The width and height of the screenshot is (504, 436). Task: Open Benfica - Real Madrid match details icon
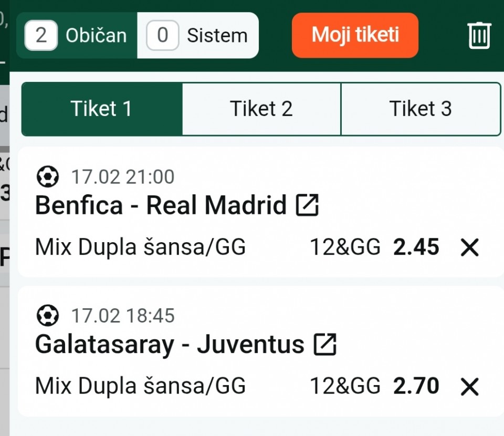(307, 205)
